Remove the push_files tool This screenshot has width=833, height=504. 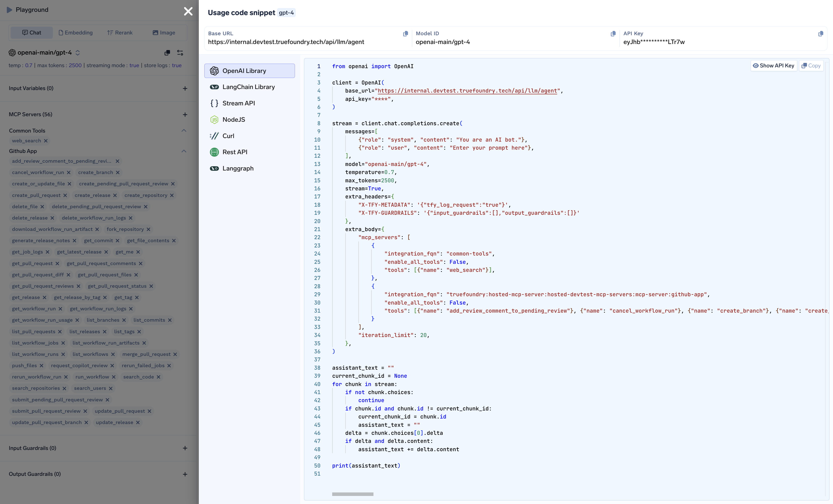point(41,365)
